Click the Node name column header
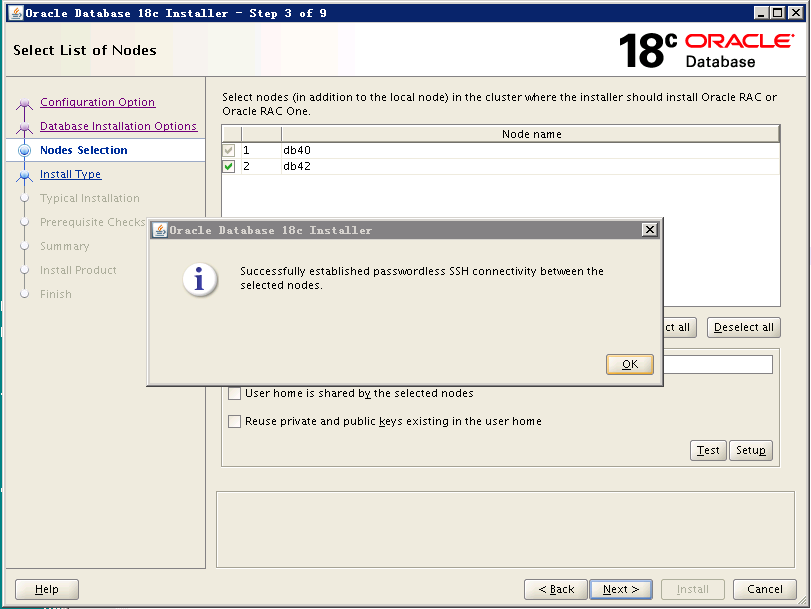Image resolution: width=811 pixels, height=609 pixels. pos(531,134)
